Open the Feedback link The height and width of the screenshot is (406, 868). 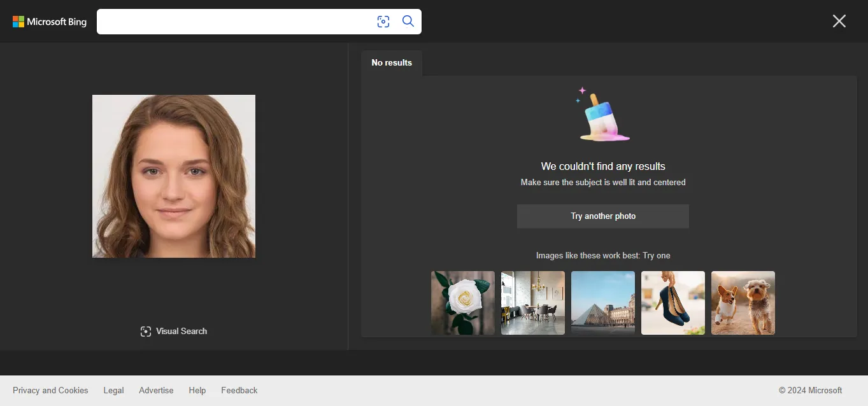[x=239, y=390]
